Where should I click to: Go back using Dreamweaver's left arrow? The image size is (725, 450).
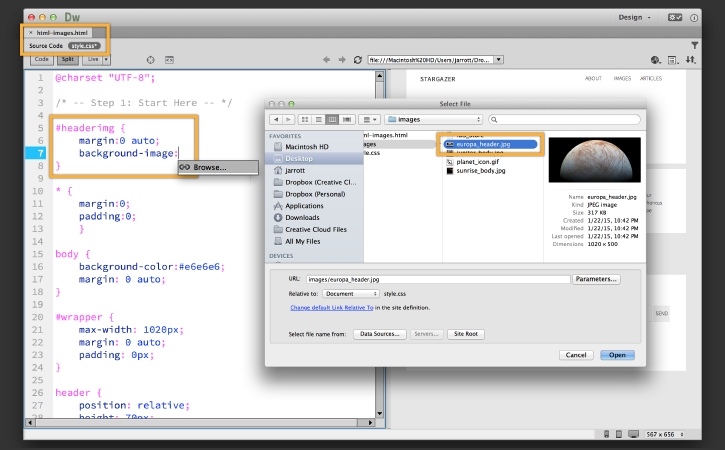(x=326, y=60)
